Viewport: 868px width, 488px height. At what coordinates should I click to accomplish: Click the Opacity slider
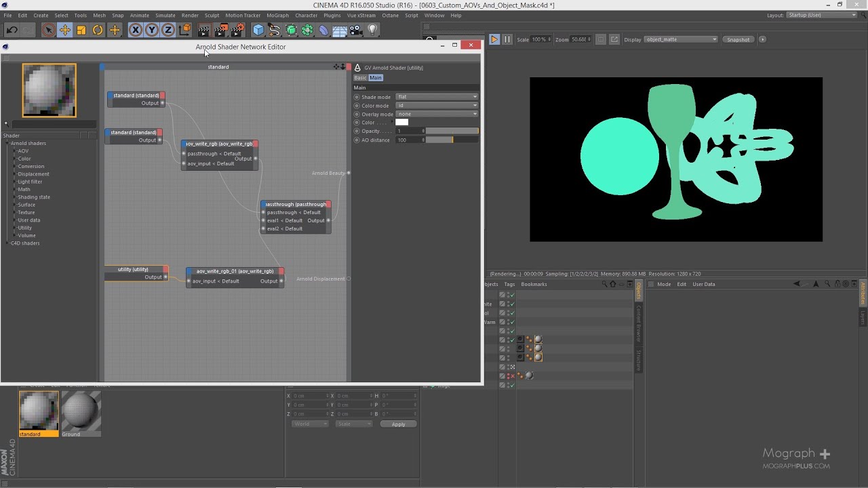coord(452,131)
